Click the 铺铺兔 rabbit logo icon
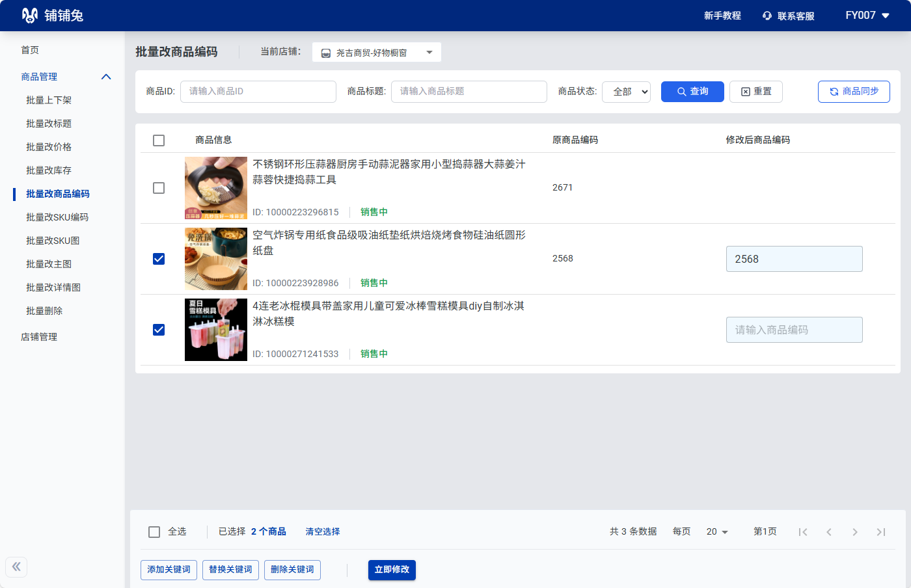The image size is (911, 588). [30, 16]
